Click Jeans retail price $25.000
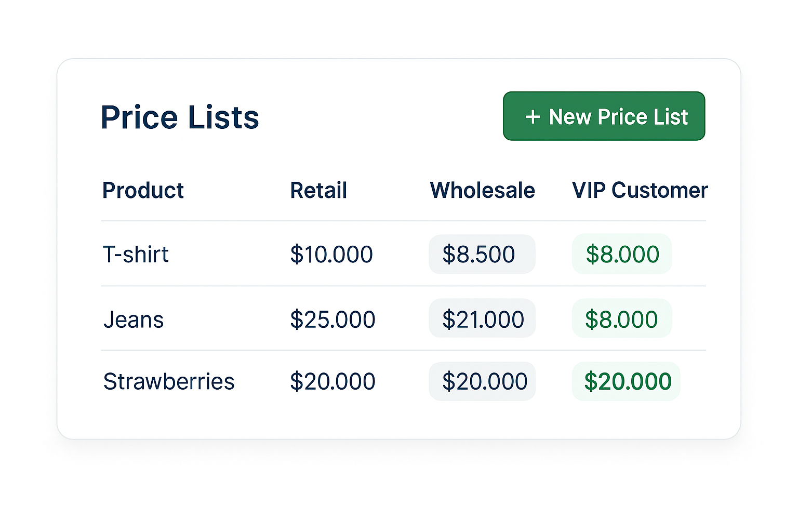 point(332,320)
